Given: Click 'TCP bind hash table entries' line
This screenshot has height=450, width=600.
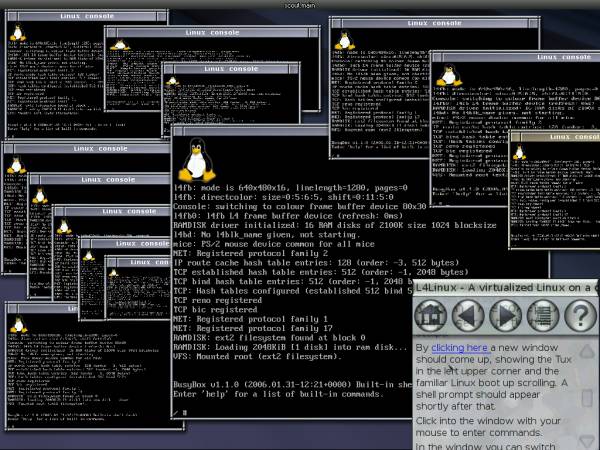Looking at the screenshot, I should [293, 282].
